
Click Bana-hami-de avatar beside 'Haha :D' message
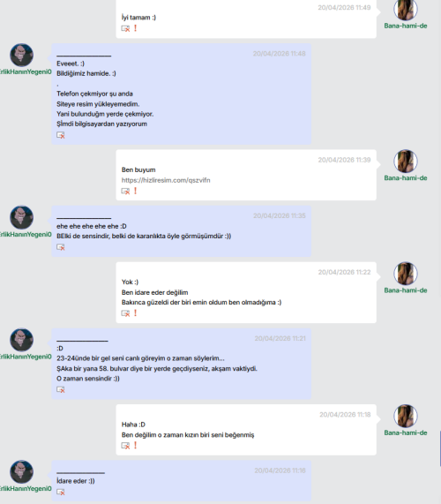406,417
